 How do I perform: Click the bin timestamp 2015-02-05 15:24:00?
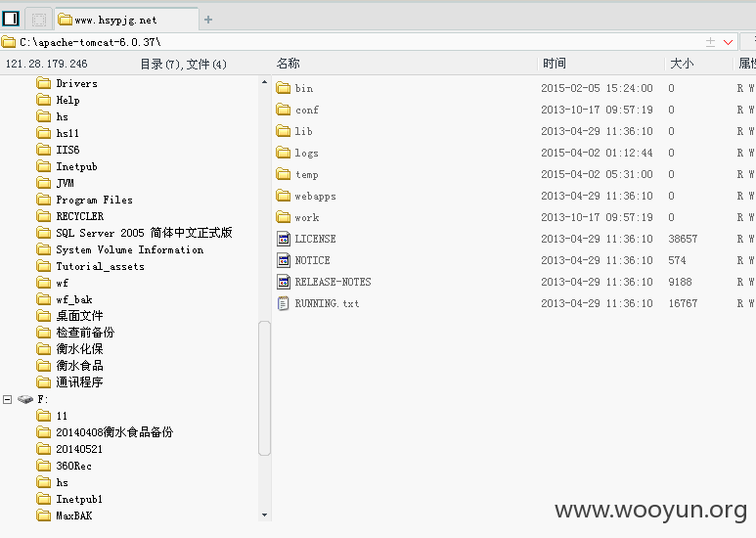[597, 88]
